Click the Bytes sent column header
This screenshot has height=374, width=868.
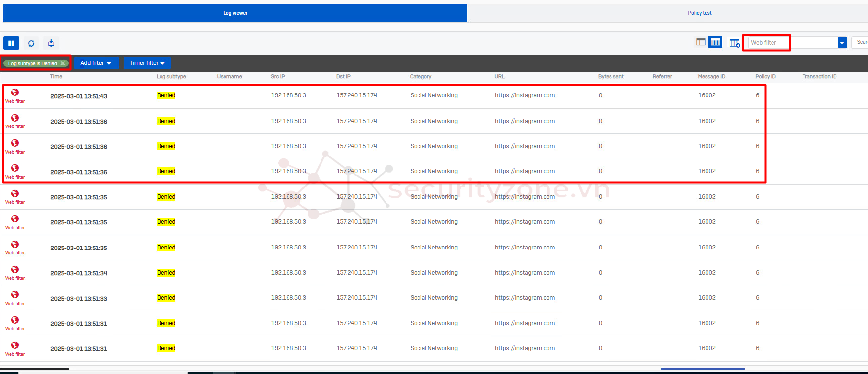(611, 77)
